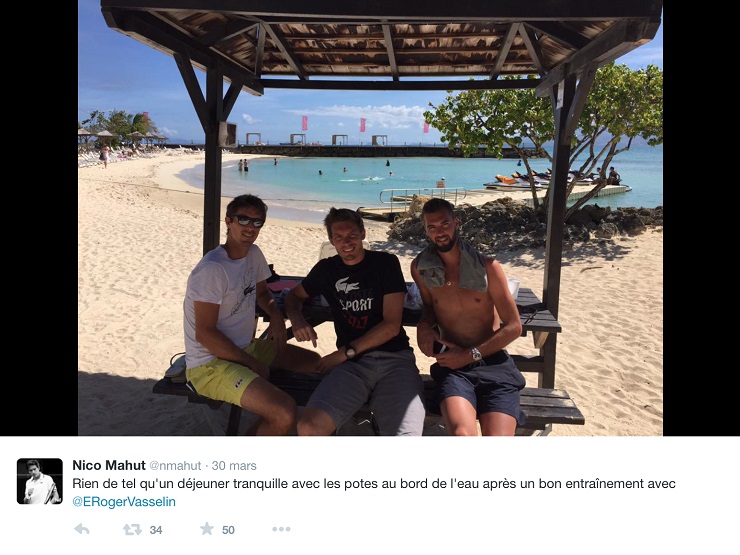Image resolution: width=740 pixels, height=555 pixels.
Task: Open the three-dot more options menu
Action: (x=281, y=529)
